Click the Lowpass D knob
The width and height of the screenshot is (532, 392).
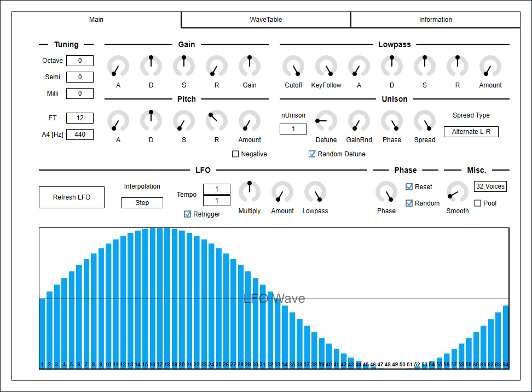point(392,66)
